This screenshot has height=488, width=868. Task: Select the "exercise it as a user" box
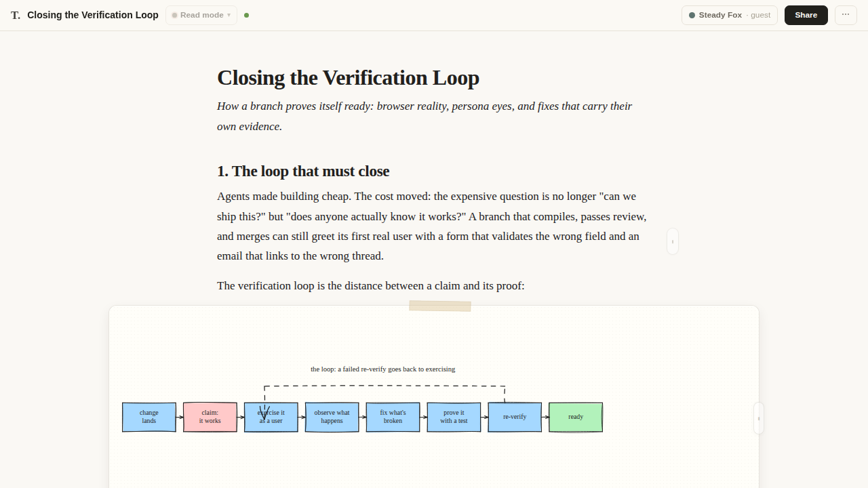click(271, 417)
